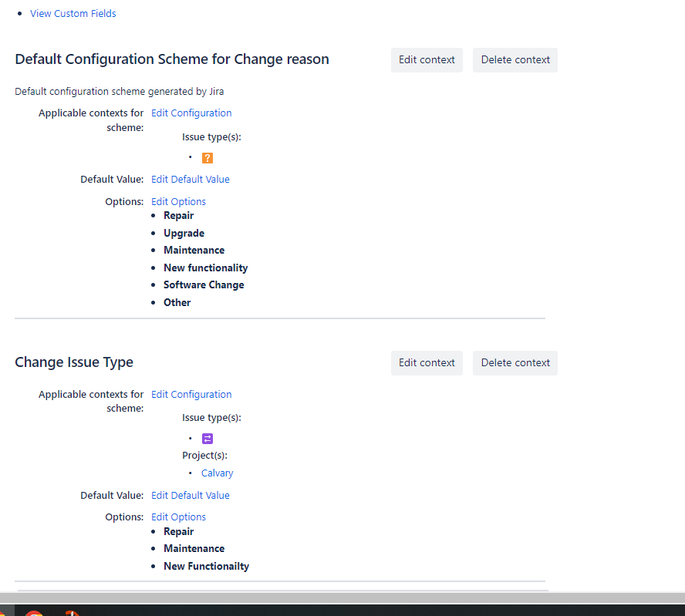Viewport: 685px width, 616px height.
Task: Open Edit Configuration under Change Issue Type
Action: coord(191,394)
